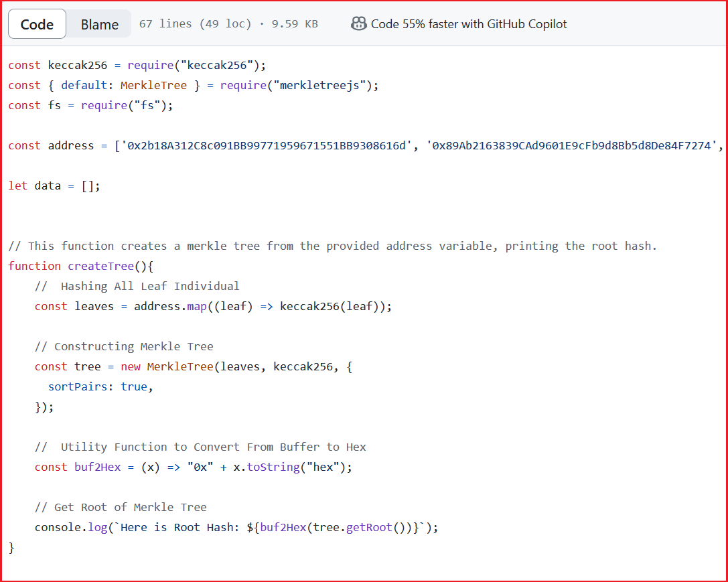Click the GitHub Copilot icon
This screenshot has height=582, width=728.
tap(358, 23)
